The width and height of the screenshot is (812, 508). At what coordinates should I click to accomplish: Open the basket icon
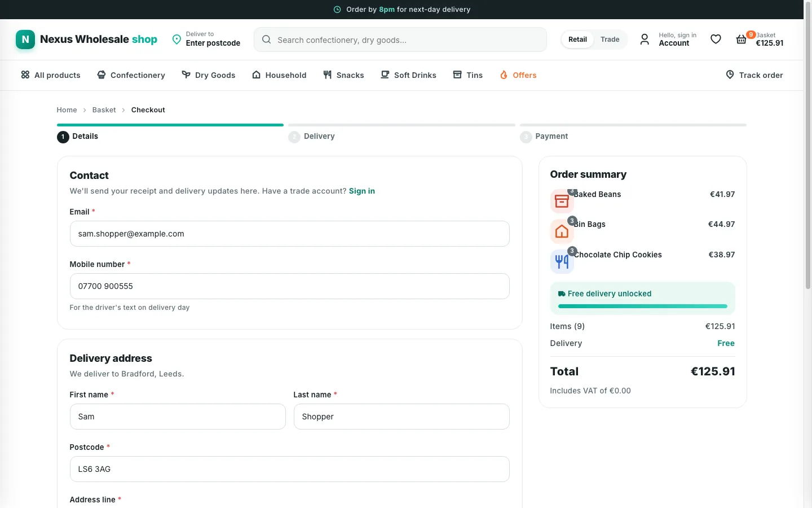point(742,40)
